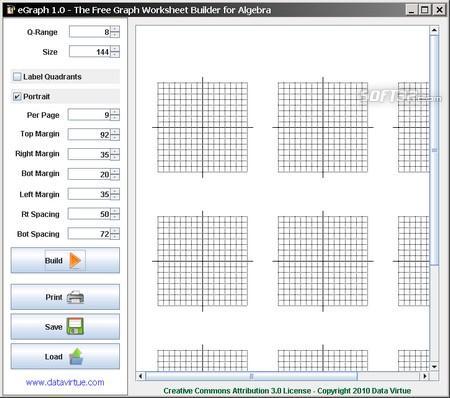Click the Build button with orange arrow

65,260
